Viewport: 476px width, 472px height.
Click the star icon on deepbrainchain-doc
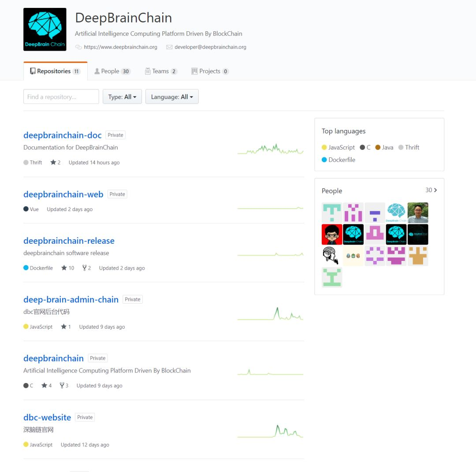(53, 162)
